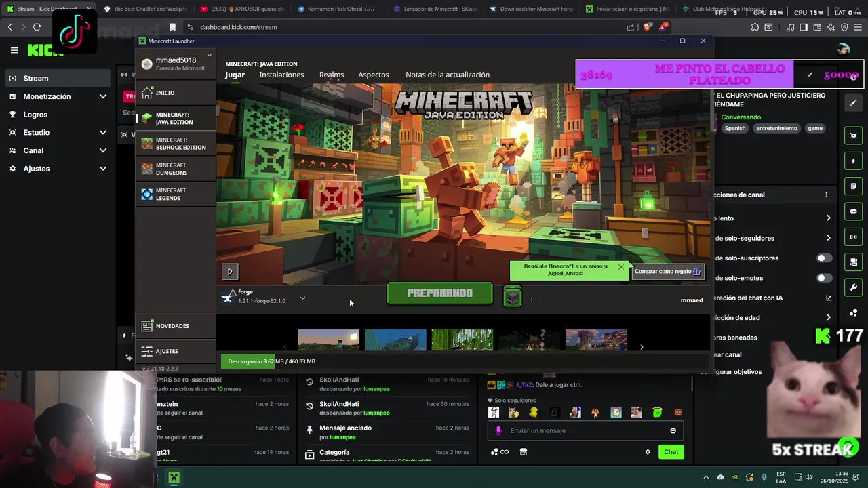Open the chat bubble icon in Kick right rail
The width and height of the screenshot is (868, 488).
(853, 211)
